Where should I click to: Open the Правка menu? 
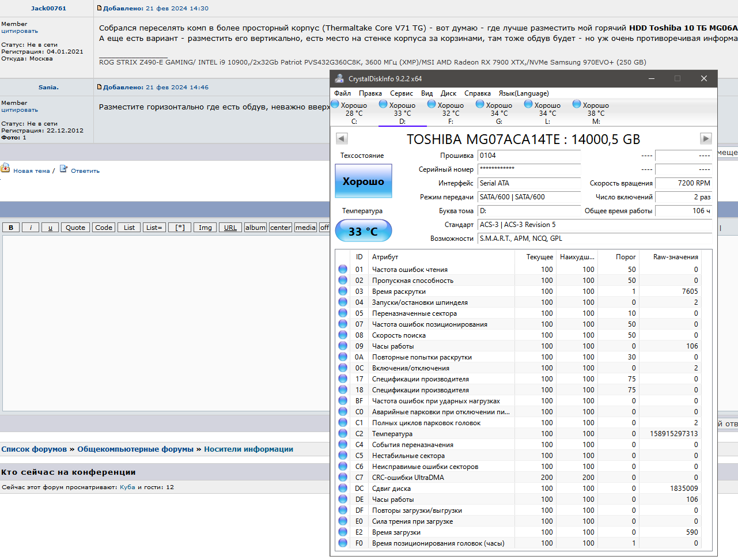coord(370,93)
